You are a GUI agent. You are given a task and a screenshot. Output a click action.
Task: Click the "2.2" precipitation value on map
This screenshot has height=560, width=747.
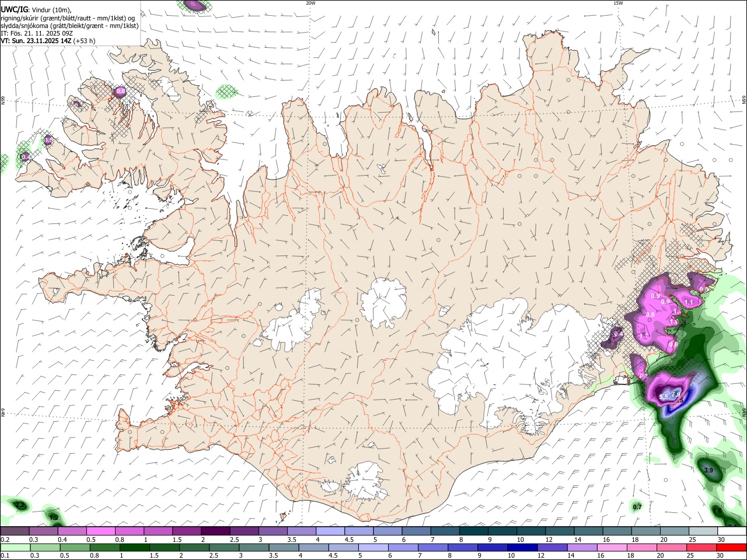pyautogui.click(x=20, y=505)
